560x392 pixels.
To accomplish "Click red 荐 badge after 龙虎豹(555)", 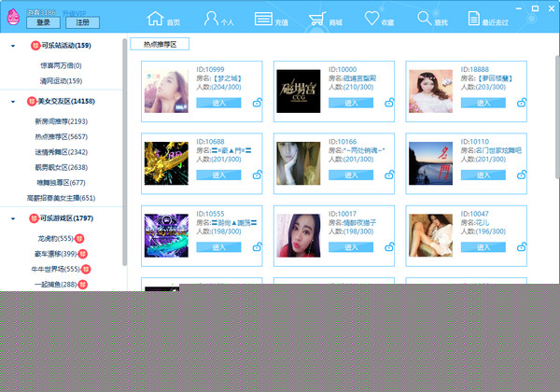I will coord(79,238).
